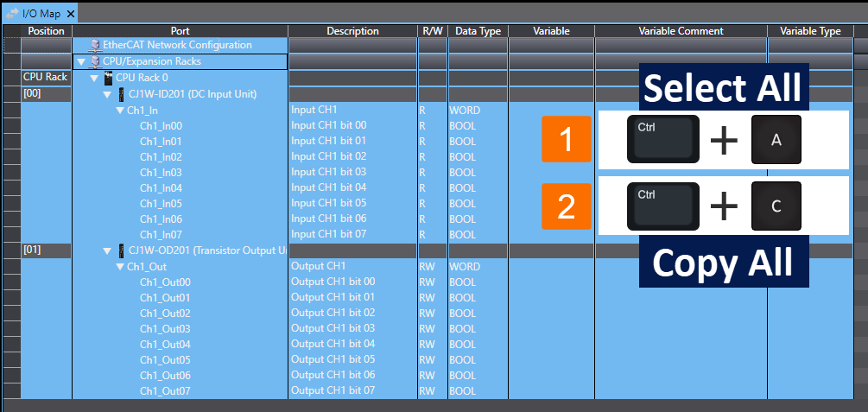Click the R/W column header

click(433, 31)
